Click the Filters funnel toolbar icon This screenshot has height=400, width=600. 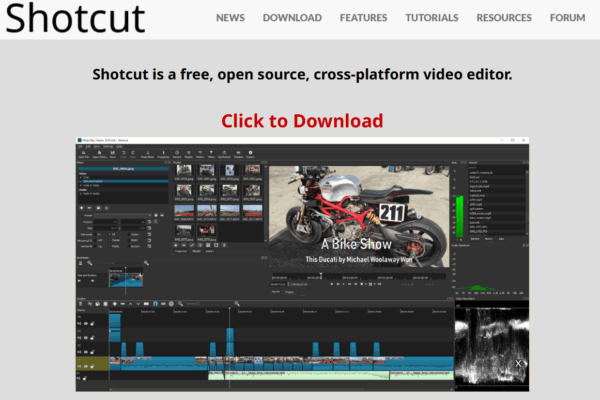coord(211,154)
